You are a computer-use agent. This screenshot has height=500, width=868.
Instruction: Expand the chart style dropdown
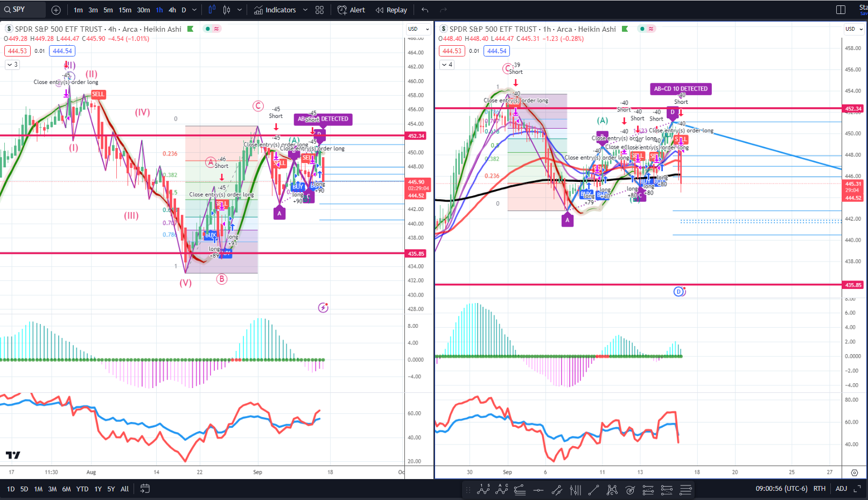(x=240, y=10)
